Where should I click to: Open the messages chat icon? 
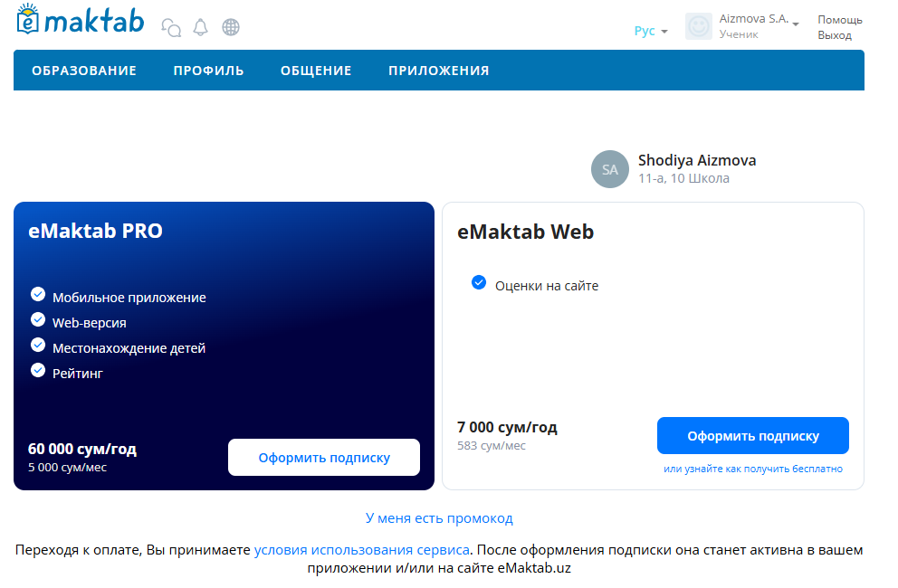171,27
